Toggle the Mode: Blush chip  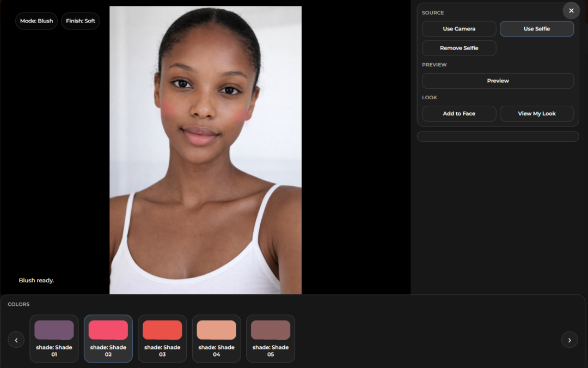click(36, 21)
